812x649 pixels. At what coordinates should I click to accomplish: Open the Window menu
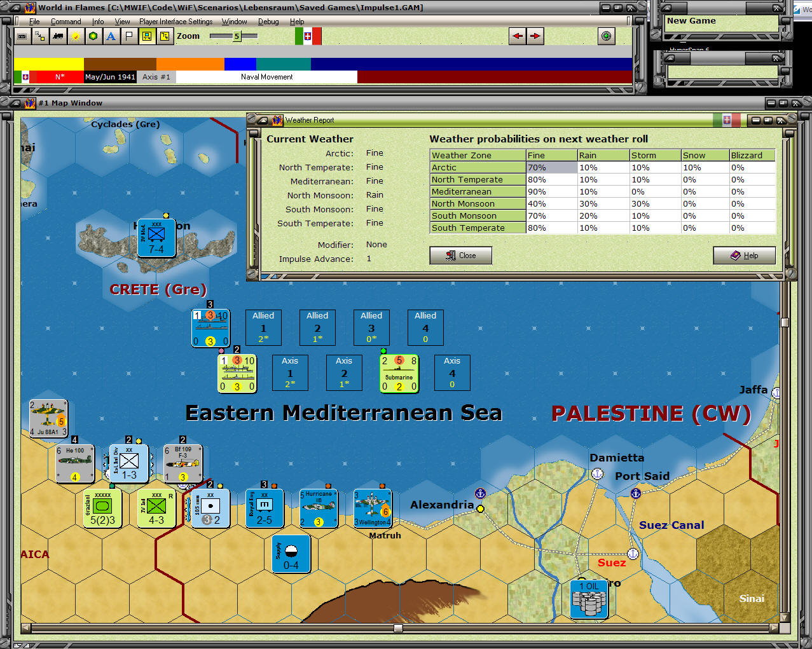coord(235,22)
